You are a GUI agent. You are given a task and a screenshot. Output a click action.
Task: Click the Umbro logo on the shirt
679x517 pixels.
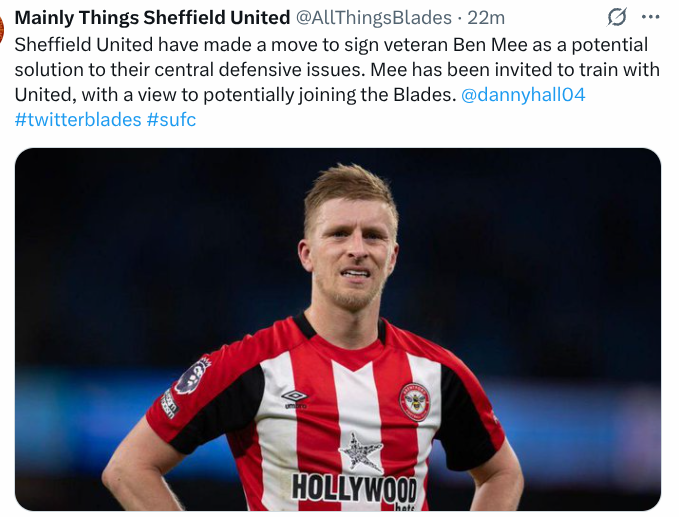click(x=294, y=398)
